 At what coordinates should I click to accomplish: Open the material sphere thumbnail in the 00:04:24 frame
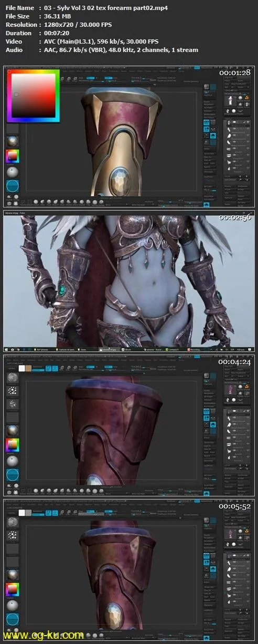12,431
